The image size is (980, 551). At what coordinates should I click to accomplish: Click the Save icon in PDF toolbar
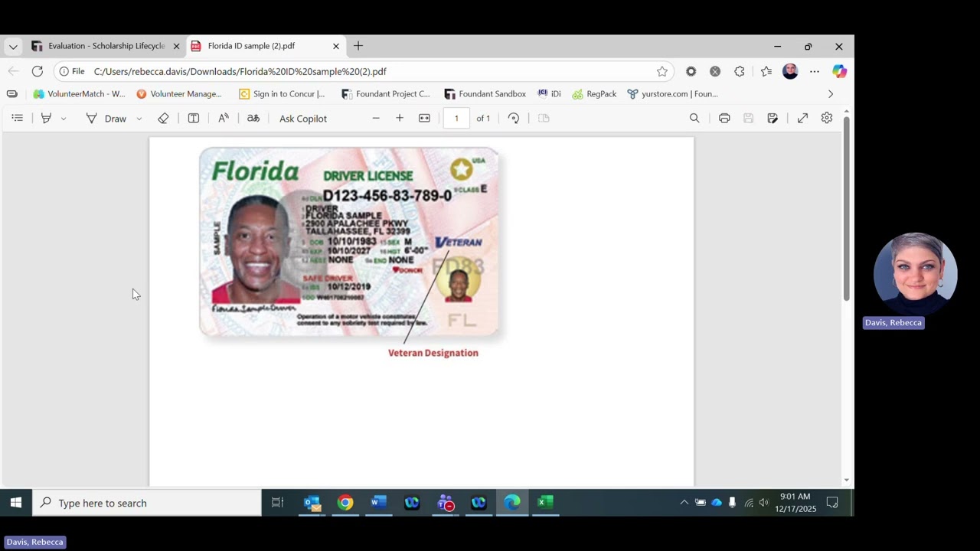click(749, 118)
